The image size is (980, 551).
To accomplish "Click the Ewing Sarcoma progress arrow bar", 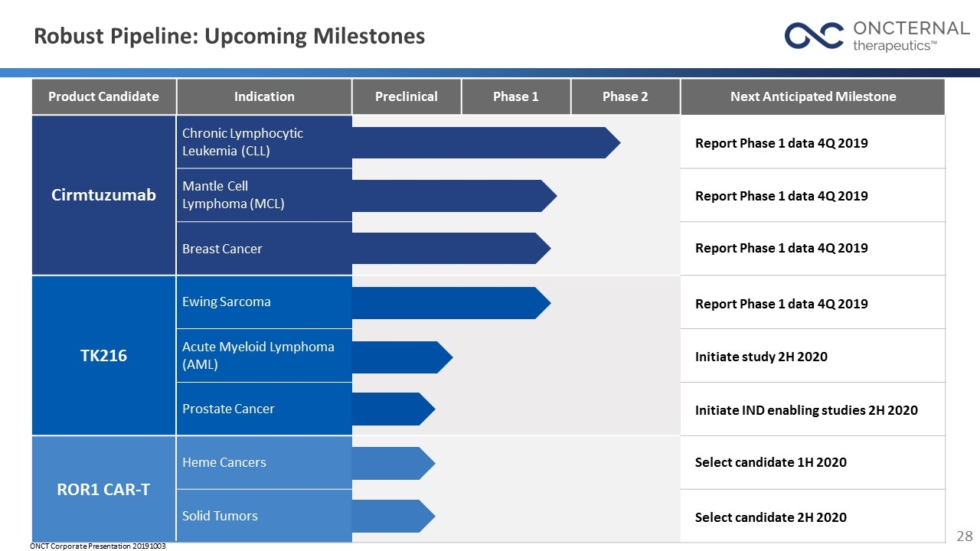I will 451,303.
